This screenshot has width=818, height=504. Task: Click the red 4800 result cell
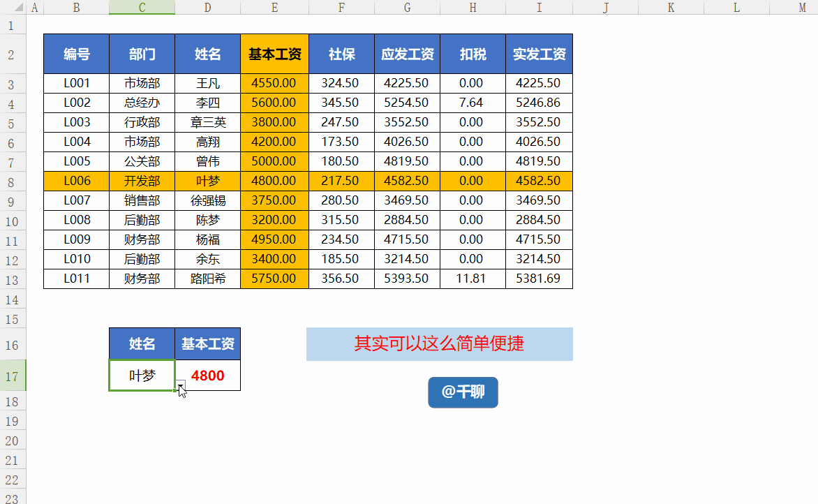207,375
